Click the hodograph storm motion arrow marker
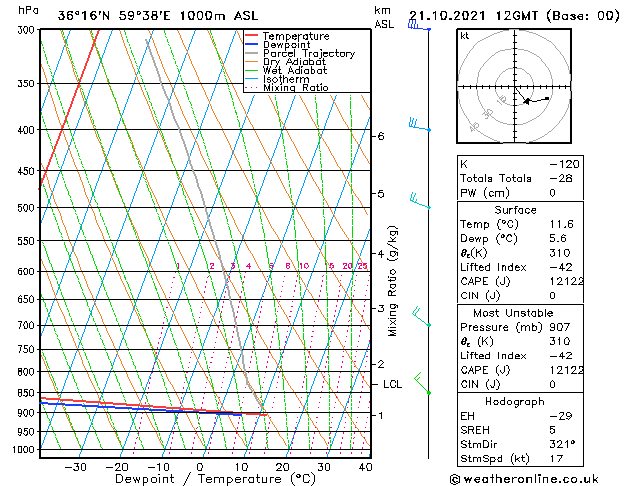 click(527, 101)
